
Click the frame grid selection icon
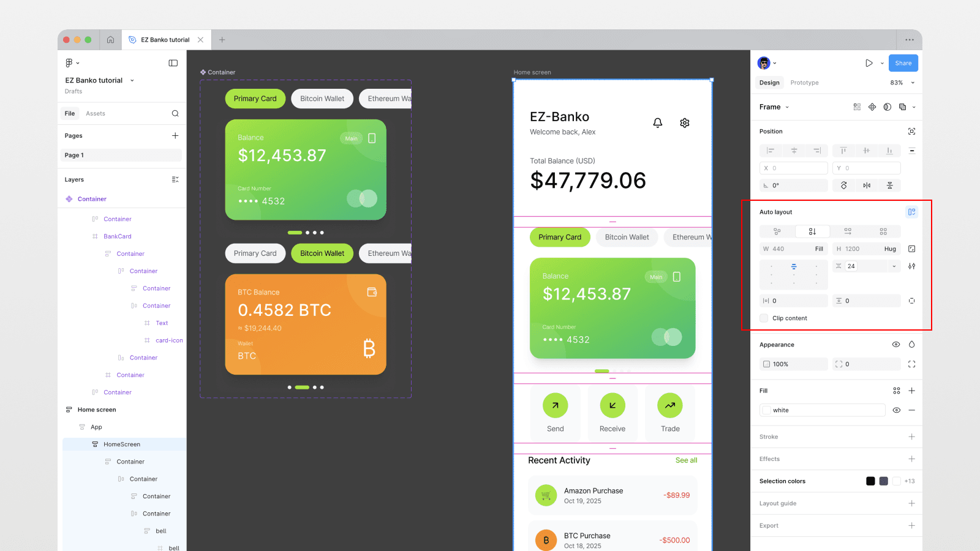click(x=857, y=107)
